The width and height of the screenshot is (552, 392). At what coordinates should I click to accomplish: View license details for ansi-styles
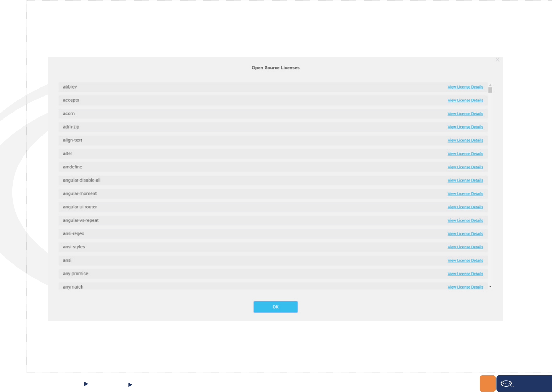click(465, 247)
